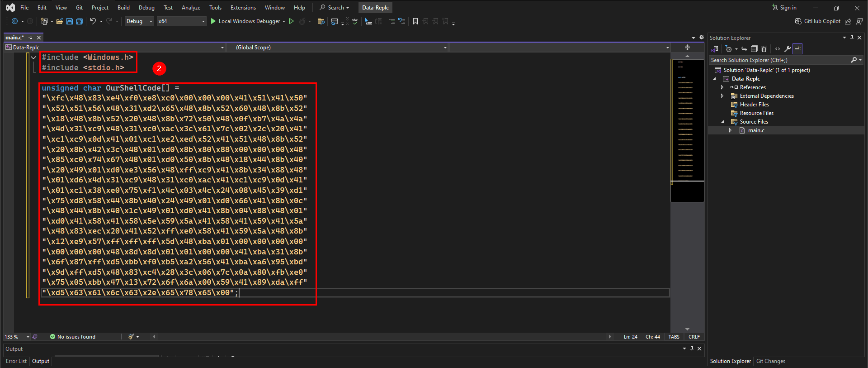
Task: Collapse the Source Files folder
Action: click(722, 122)
